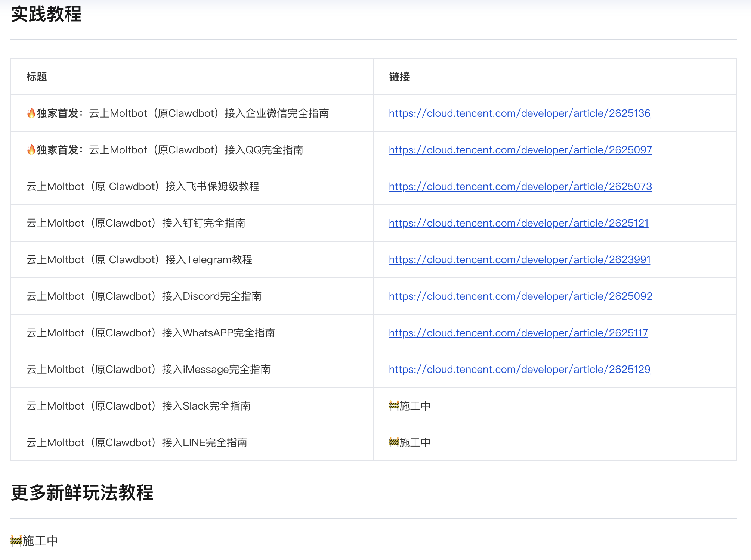The height and width of the screenshot is (560, 751).
Task: Open the 飞书 tutorial article link
Action: coord(520,186)
